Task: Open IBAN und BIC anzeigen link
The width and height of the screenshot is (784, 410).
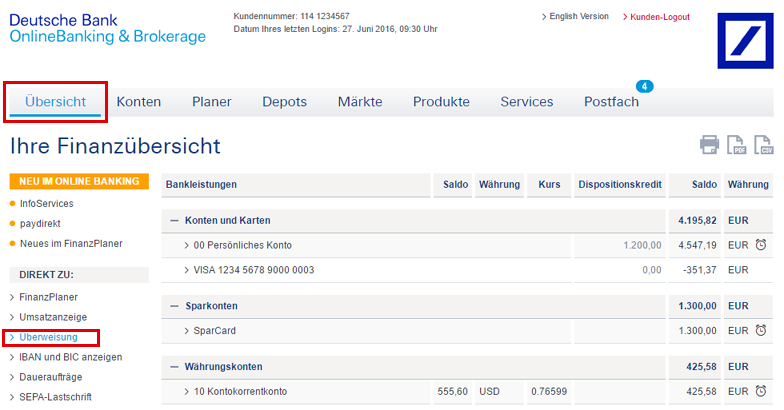Action: click(x=71, y=357)
